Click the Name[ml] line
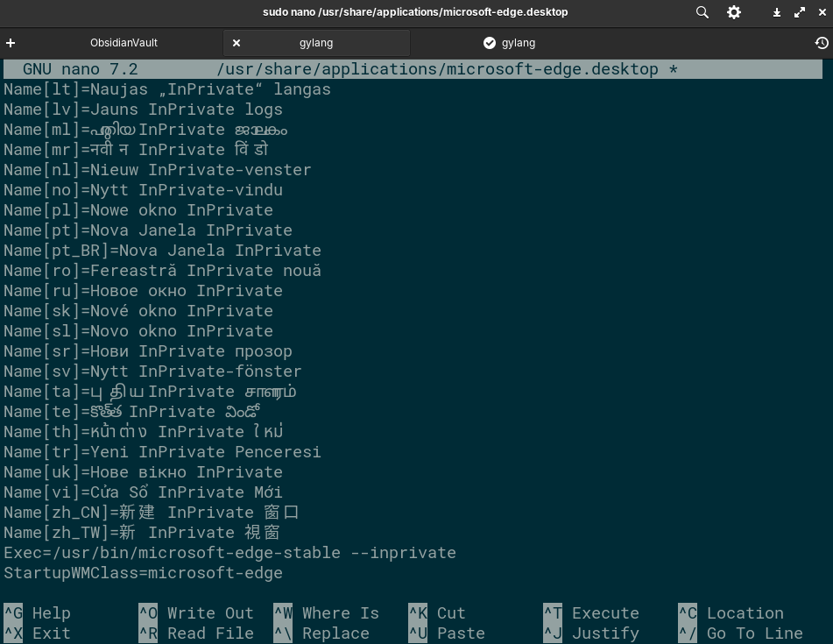The image size is (833, 644). (x=145, y=130)
